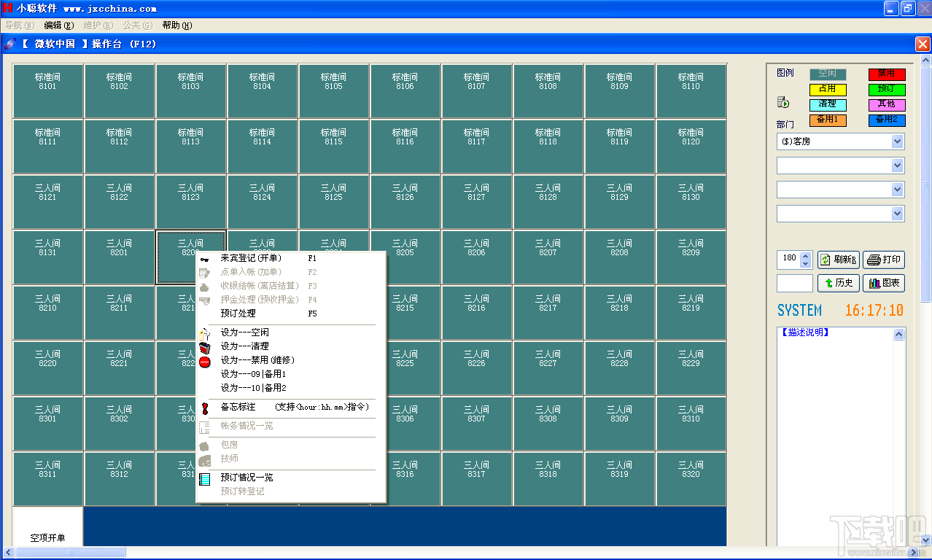Click the 16:17:10 clock display
This screenshot has height=560, width=932.
pyautogui.click(x=874, y=311)
